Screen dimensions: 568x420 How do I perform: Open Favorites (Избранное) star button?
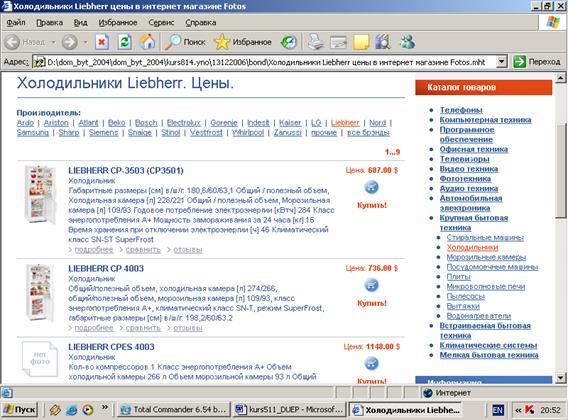coord(242,42)
